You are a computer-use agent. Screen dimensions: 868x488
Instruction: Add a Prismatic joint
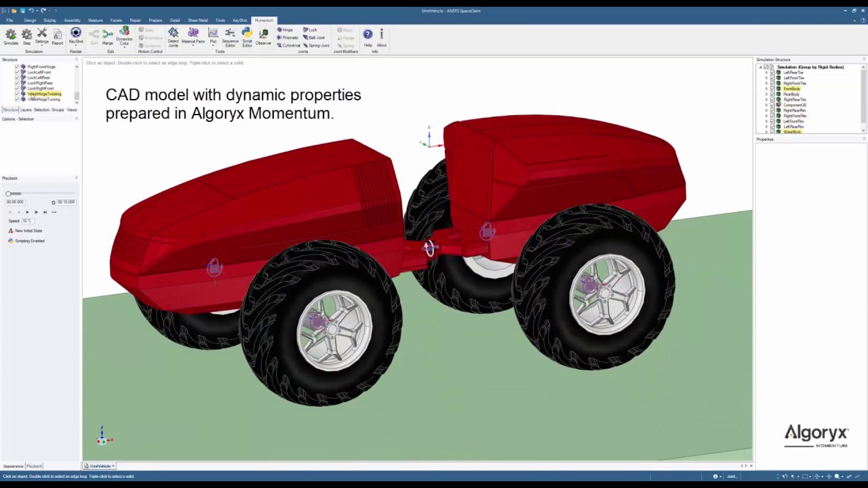288,38
